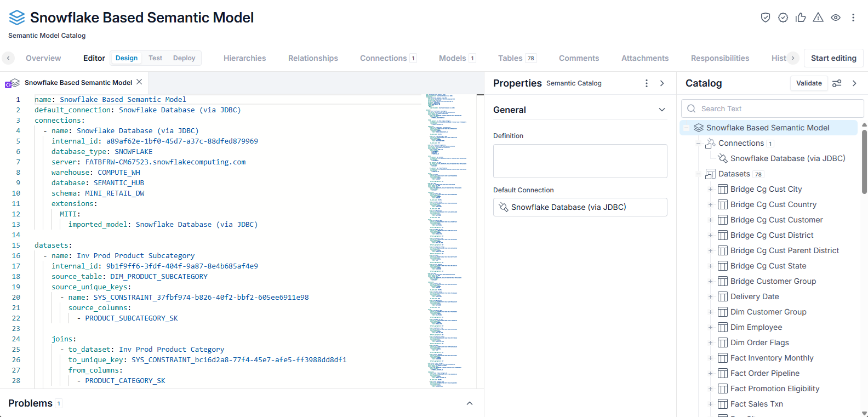Screen dimensions: 868x417
Task: Open Properties panel three-dot options menu
Action: pyautogui.click(x=647, y=83)
